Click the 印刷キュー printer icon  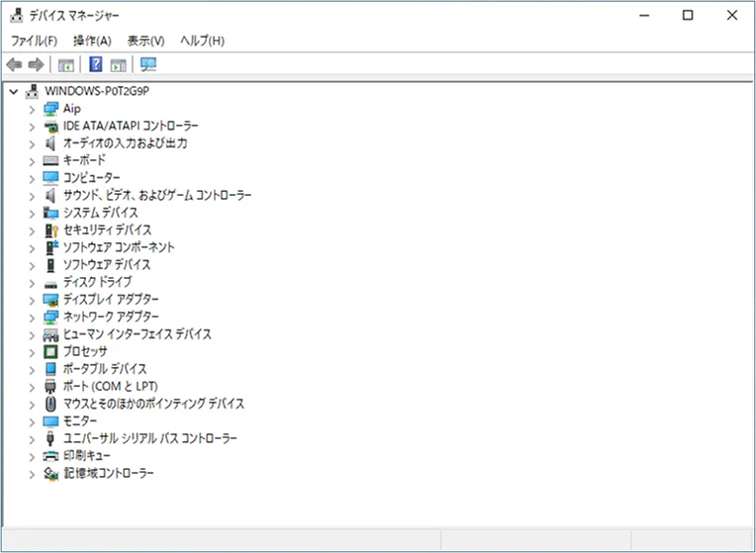coord(50,456)
